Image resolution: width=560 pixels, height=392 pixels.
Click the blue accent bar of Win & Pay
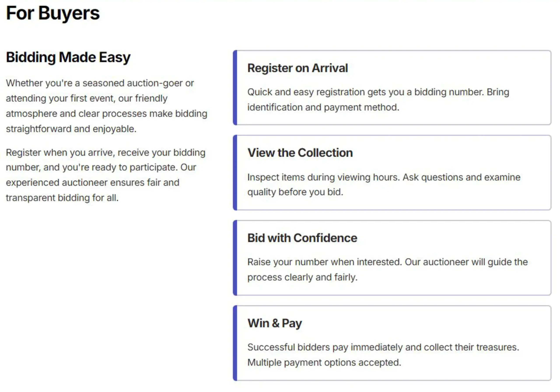coord(235,343)
